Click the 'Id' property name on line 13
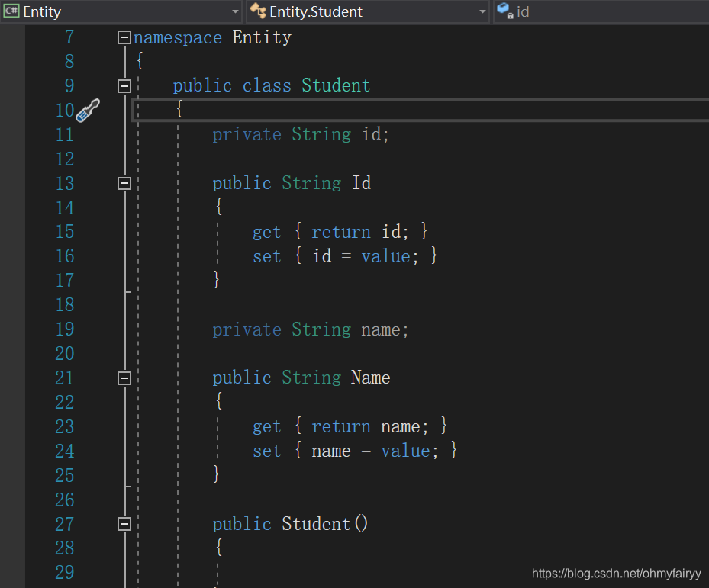The image size is (709, 588). pyautogui.click(x=362, y=183)
